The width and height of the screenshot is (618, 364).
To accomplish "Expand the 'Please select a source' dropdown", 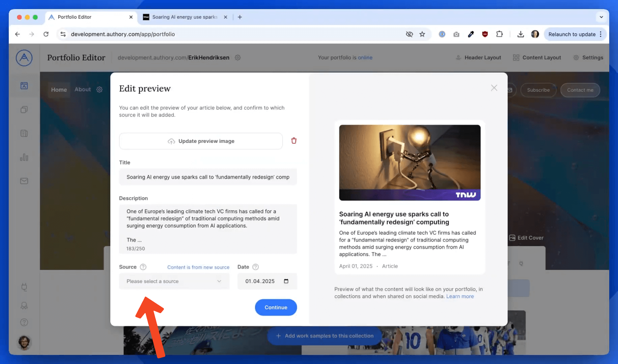I will pos(174,281).
